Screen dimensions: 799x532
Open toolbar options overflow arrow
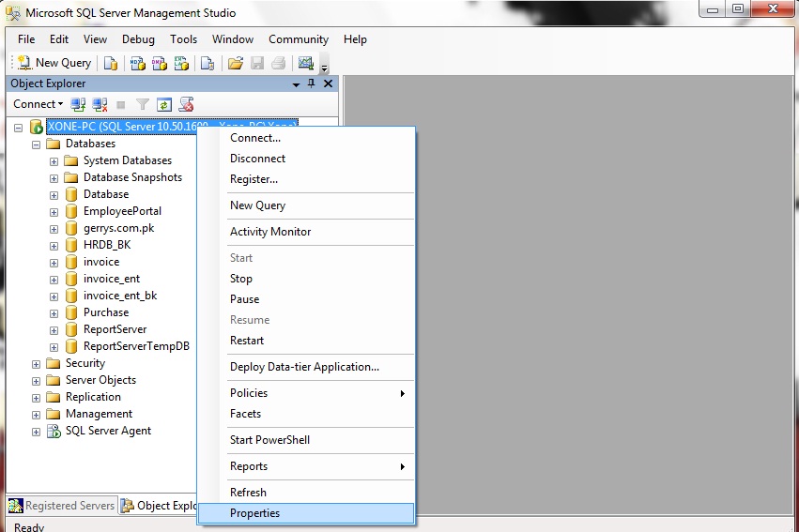click(x=324, y=67)
